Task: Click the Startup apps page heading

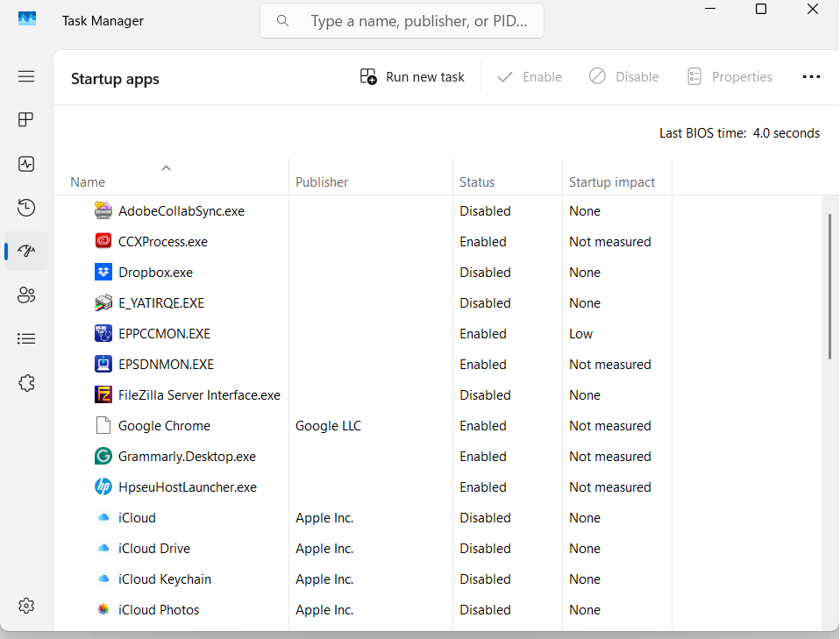Action: tap(115, 79)
